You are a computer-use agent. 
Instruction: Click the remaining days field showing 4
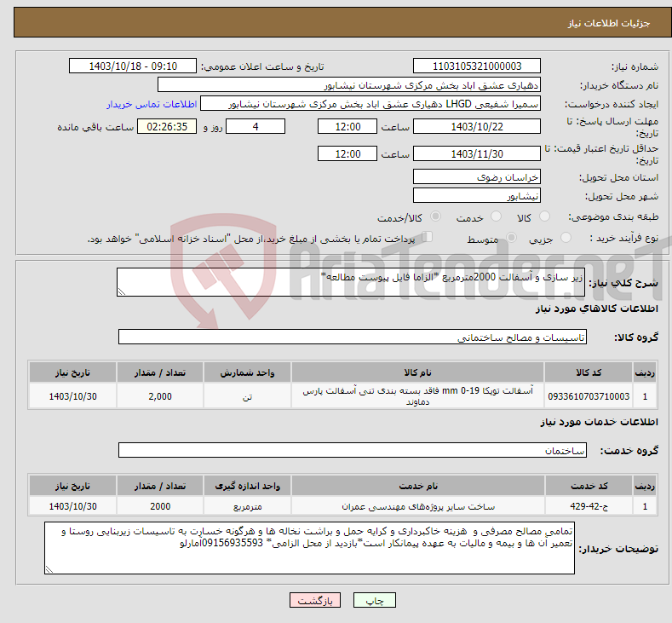(x=256, y=126)
